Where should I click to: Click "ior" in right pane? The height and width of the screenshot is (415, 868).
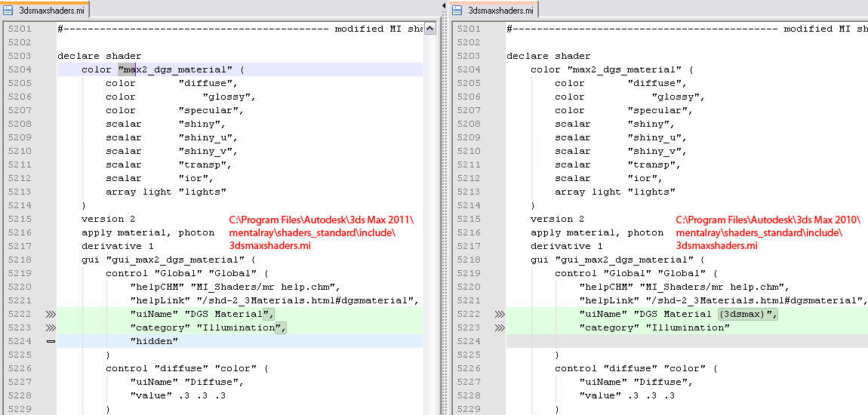tap(642, 178)
